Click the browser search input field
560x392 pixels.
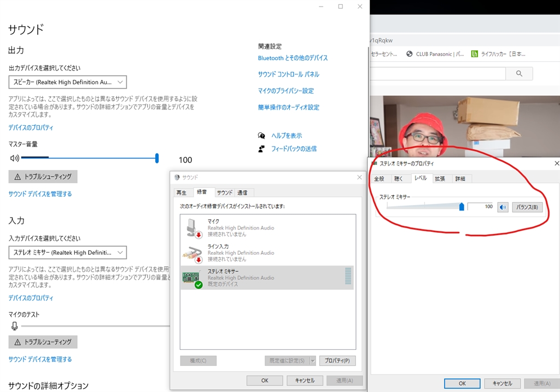tap(439, 74)
